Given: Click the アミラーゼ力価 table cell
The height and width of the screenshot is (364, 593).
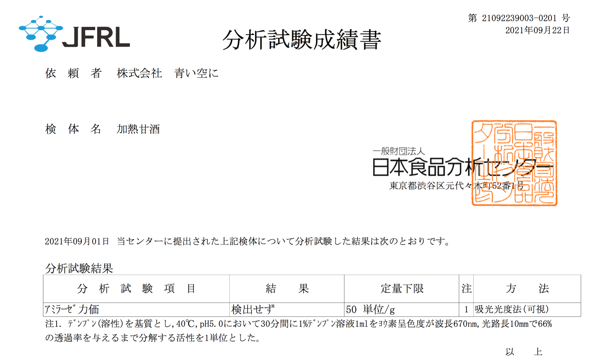Looking at the screenshot, I should pyautogui.click(x=72, y=310).
